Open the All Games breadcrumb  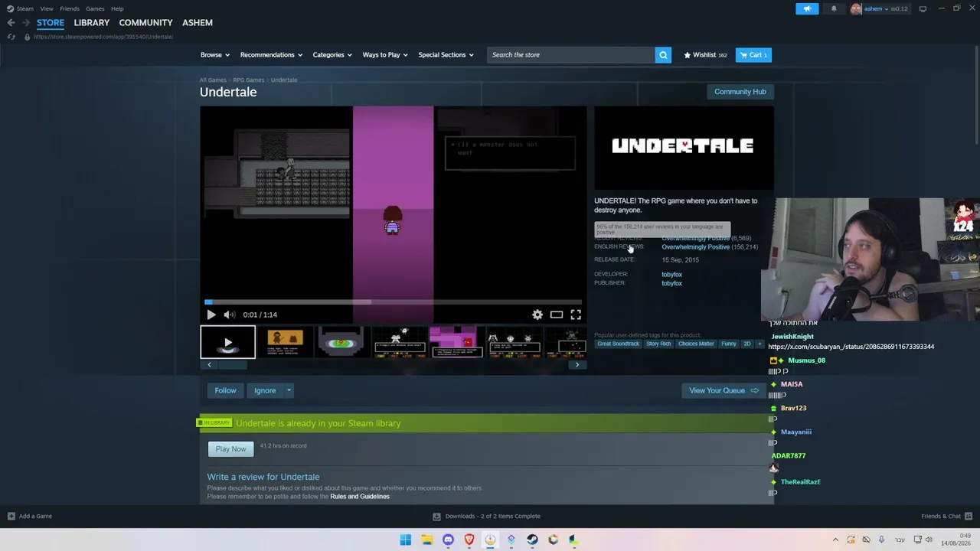(x=213, y=80)
